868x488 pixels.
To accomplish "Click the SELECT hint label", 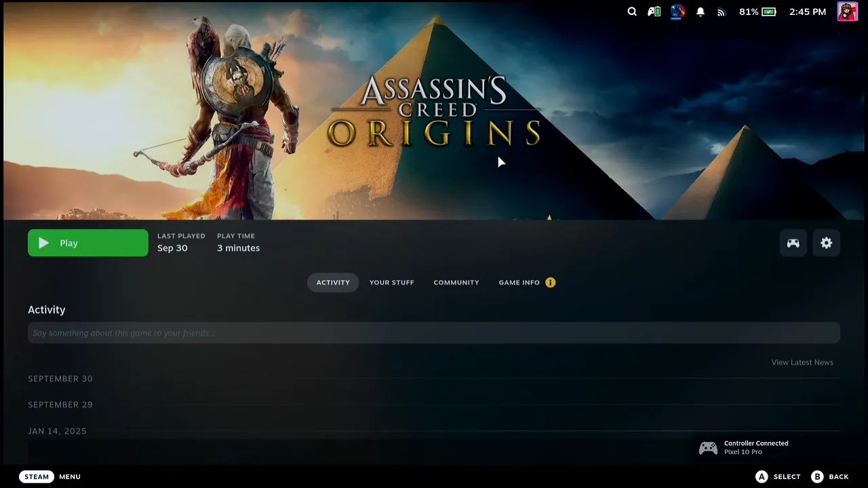I will (x=787, y=476).
